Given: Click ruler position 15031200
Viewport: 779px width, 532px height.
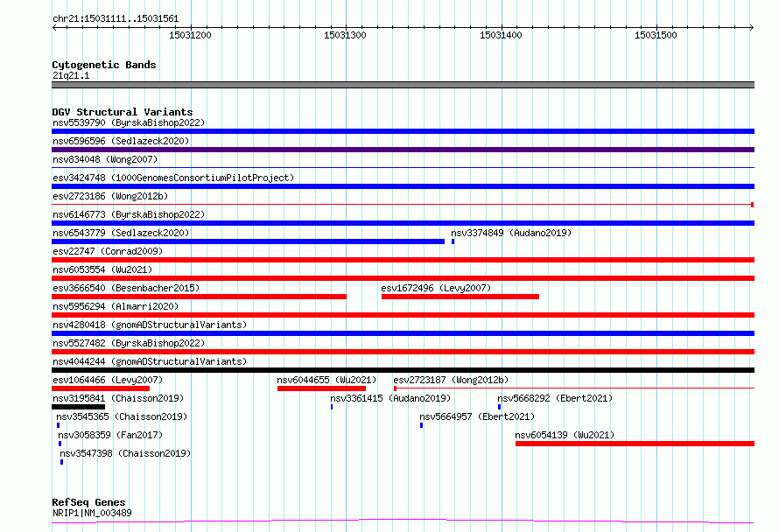Looking at the screenshot, I should point(190,35).
